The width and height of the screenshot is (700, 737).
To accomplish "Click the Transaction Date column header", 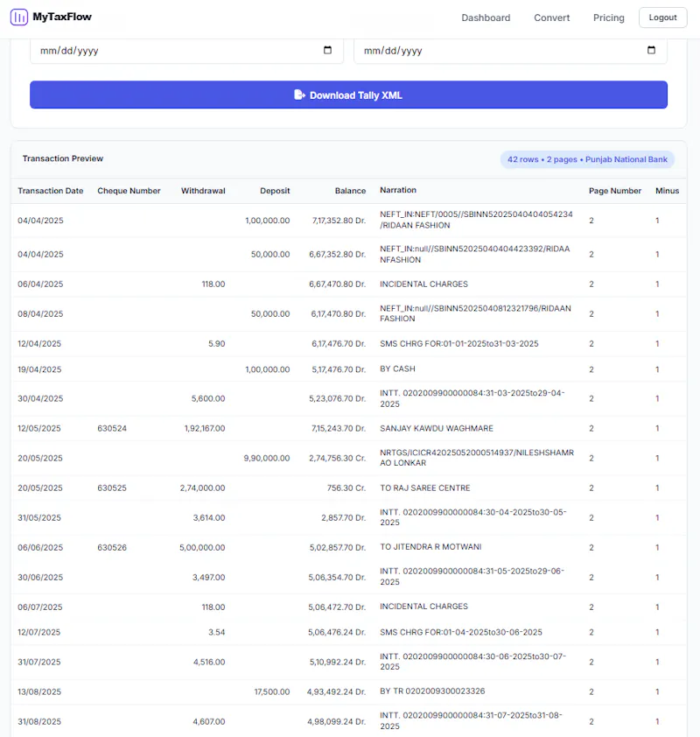I will coord(50,191).
